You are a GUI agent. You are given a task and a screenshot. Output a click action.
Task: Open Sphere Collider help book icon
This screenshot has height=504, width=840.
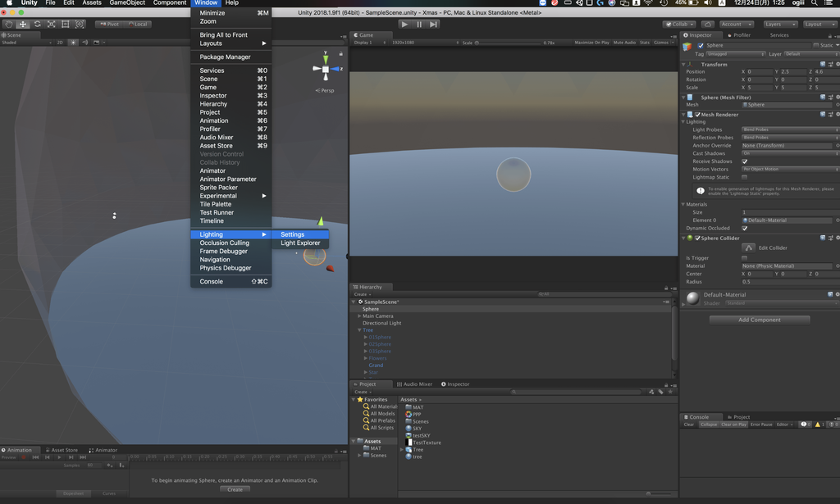823,238
